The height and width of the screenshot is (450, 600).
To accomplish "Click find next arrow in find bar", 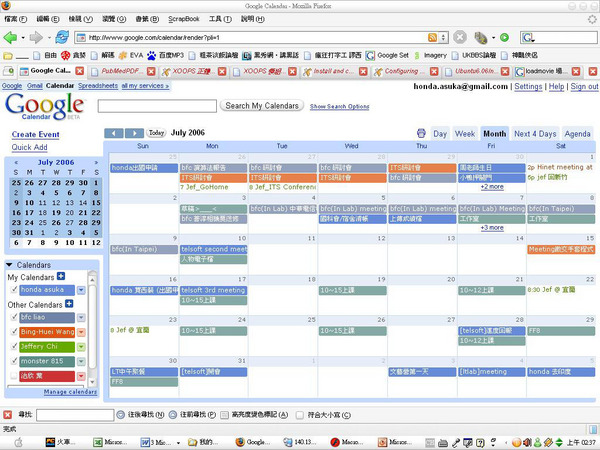I will click(x=121, y=414).
